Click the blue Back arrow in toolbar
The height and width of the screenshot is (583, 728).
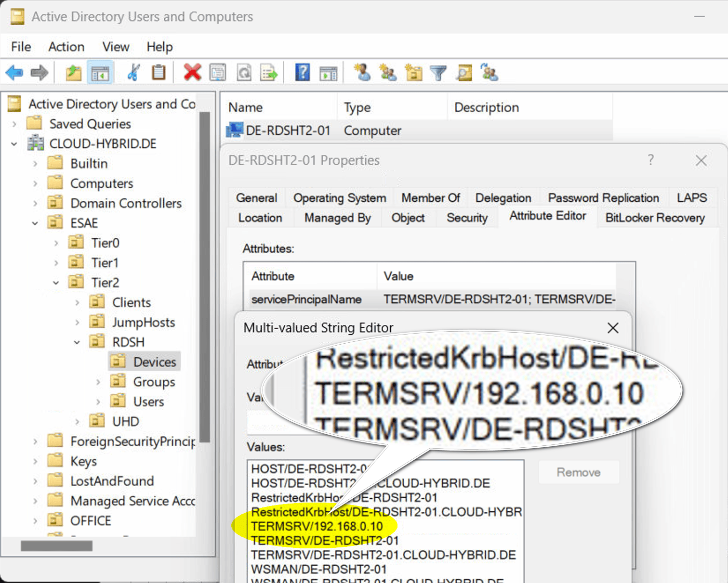tap(14, 73)
